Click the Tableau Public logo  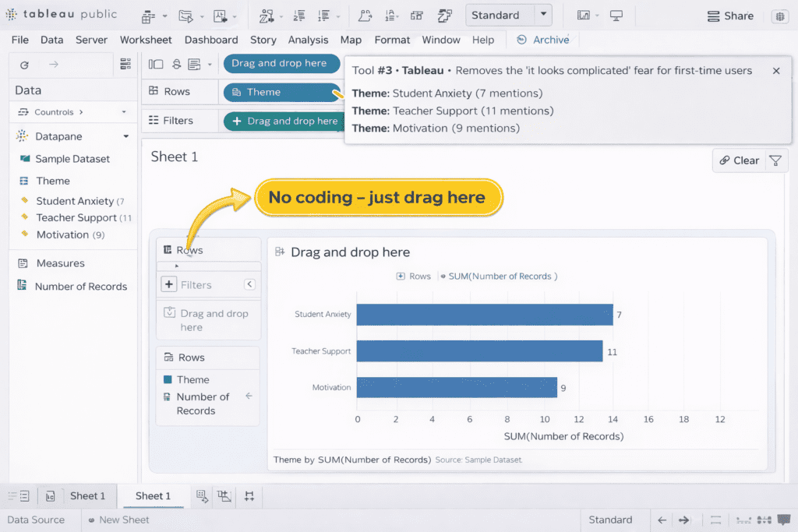tap(61, 14)
